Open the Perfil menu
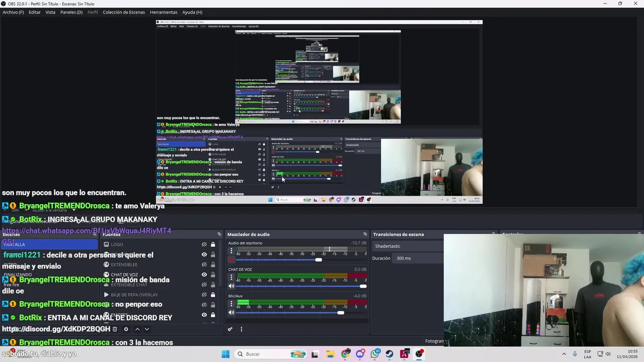This screenshot has width=644, height=362. coord(93,12)
